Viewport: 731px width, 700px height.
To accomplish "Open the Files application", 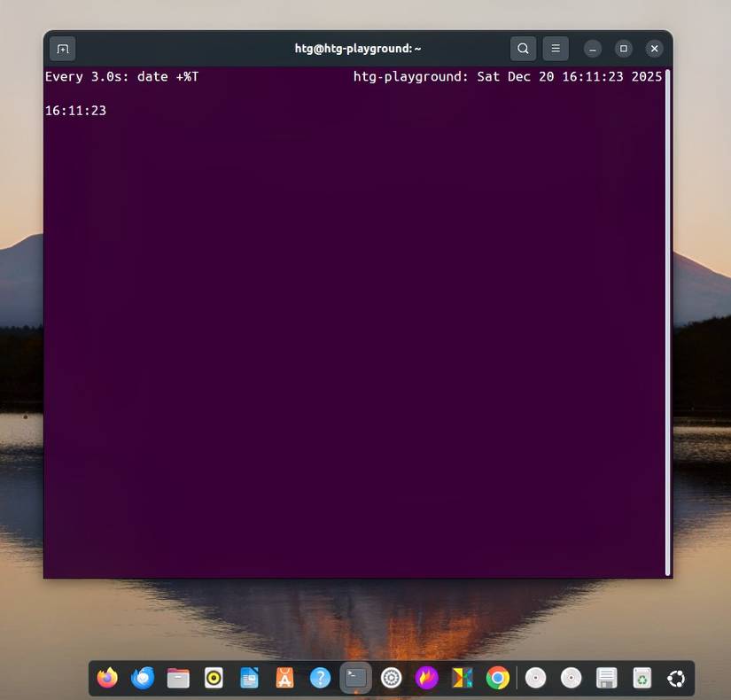I will (x=177, y=678).
